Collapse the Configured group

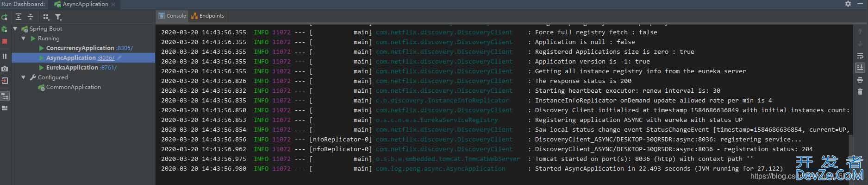point(23,77)
